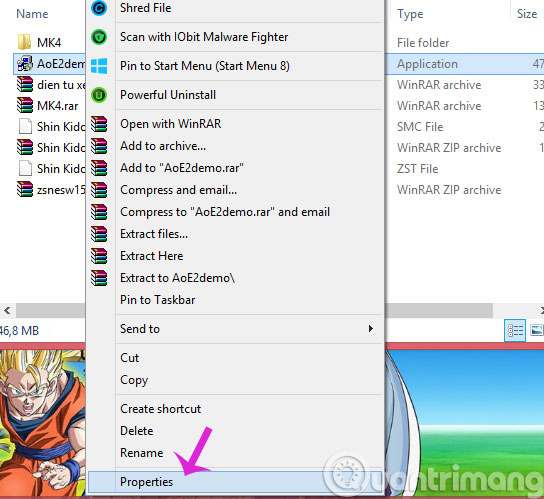Click the MK4 folder icon

[x=25, y=42]
